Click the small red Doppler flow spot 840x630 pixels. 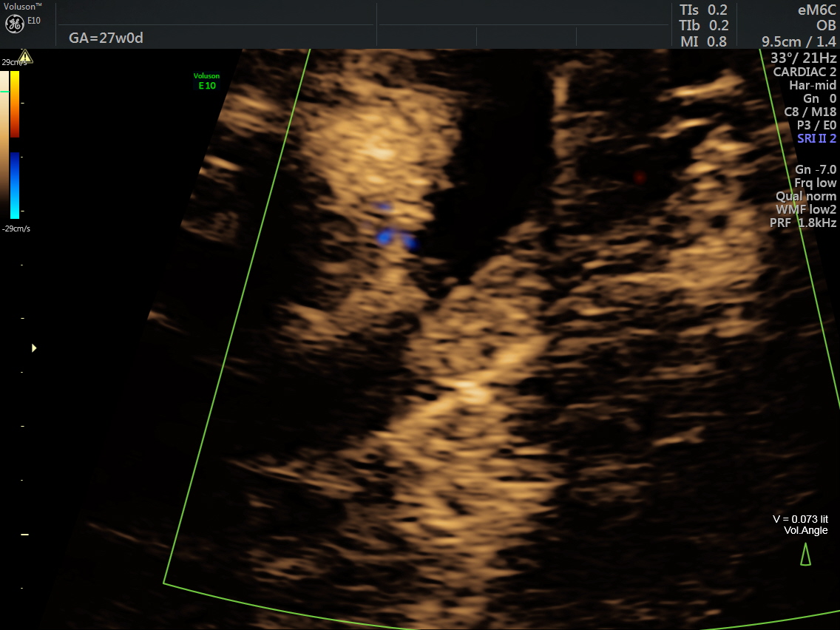pos(640,177)
